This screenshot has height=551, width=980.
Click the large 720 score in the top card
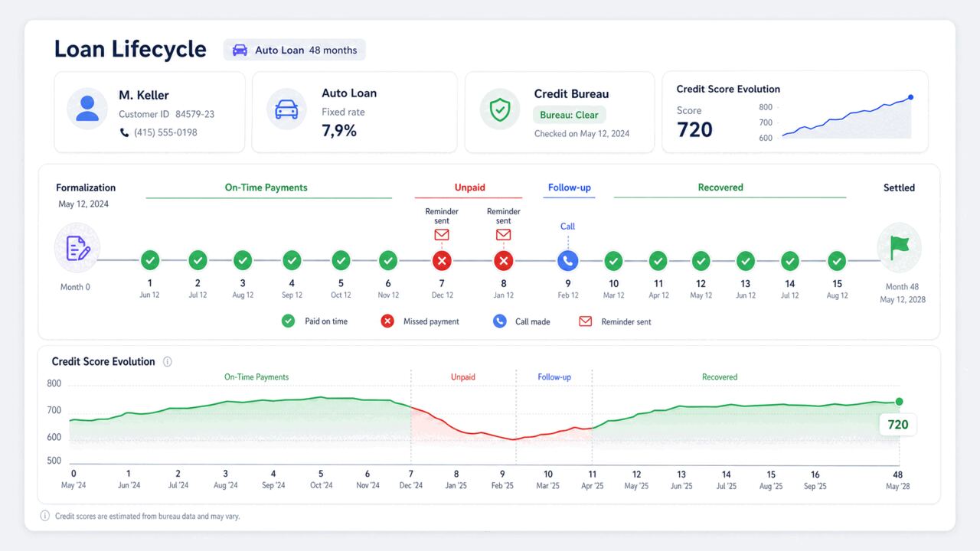click(695, 130)
